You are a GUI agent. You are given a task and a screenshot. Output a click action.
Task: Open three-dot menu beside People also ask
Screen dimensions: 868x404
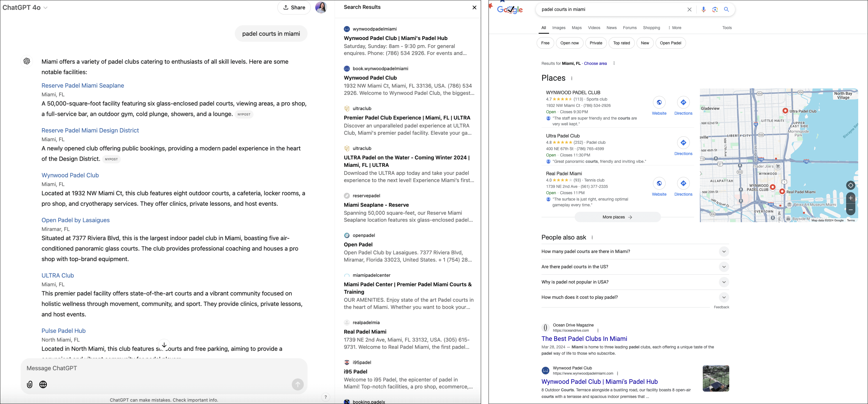592,237
